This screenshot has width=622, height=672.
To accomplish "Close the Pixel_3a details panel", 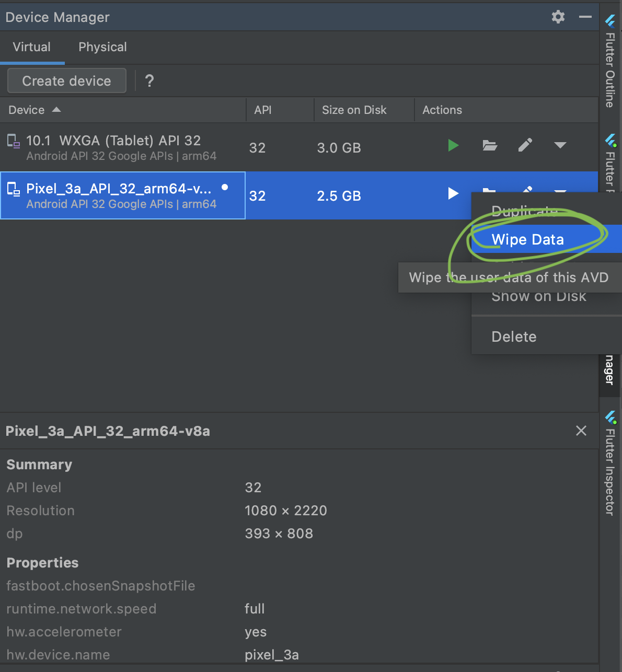I will click(581, 431).
